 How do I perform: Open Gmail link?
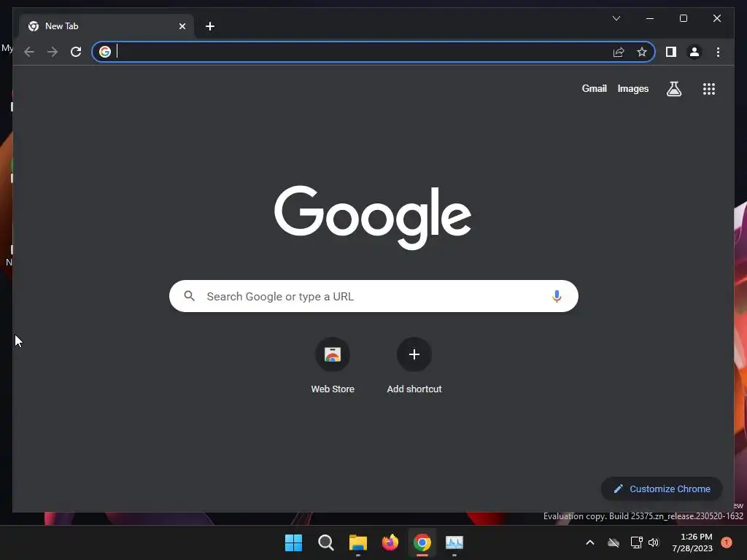[x=594, y=88]
